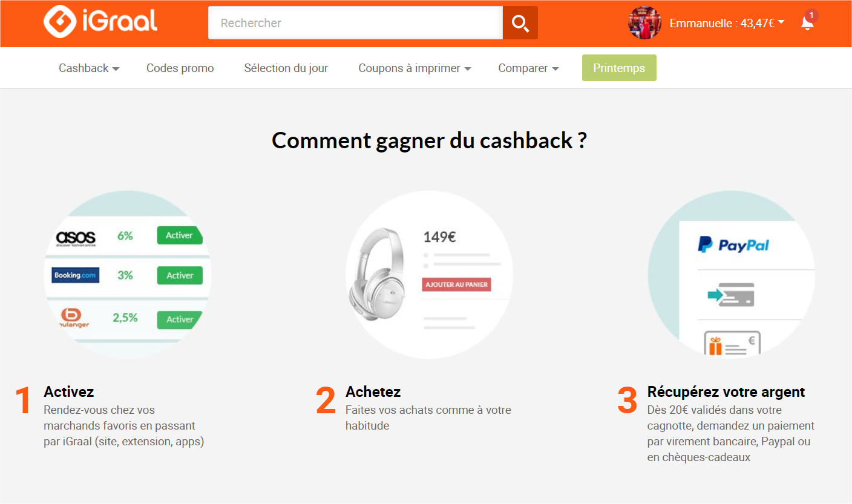Click the bank transfer card icon
Image resolution: width=852 pixels, height=504 pixels.
(x=731, y=295)
